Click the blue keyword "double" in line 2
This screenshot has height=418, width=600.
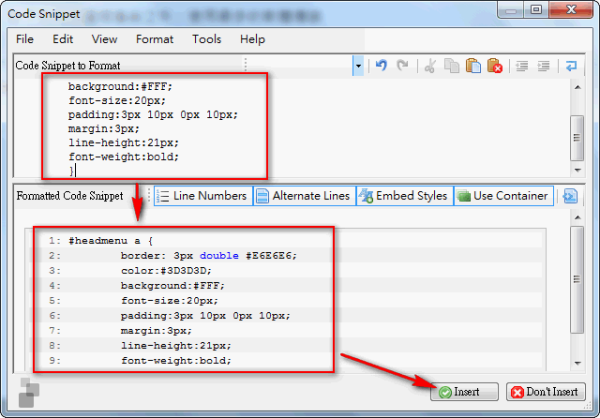pos(219,256)
